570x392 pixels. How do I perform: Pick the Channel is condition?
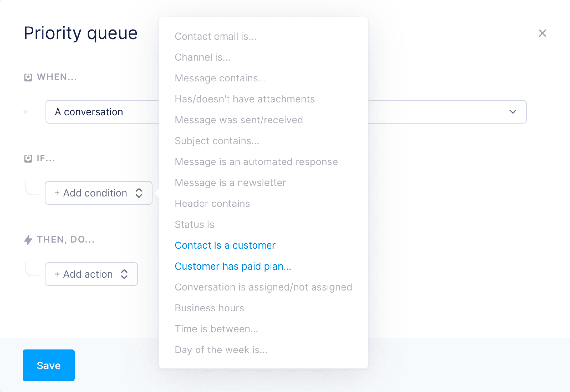(x=202, y=57)
